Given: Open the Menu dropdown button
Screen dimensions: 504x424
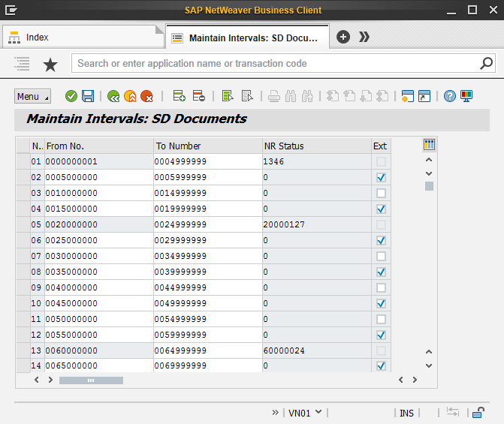Looking at the screenshot, I should 32,96.
